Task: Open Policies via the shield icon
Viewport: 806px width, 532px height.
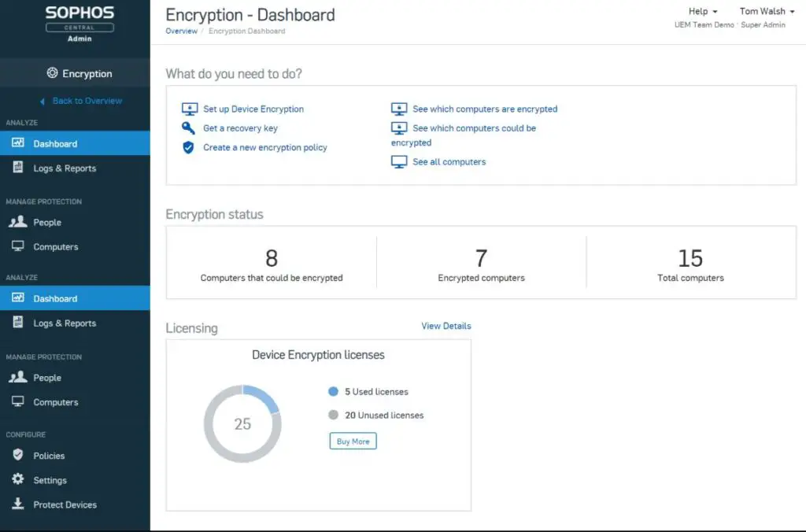Action: pyautogui.click(x=17, y=455)
